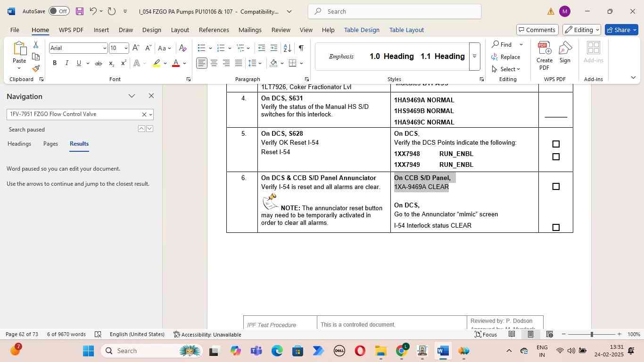The width and height of the screenshot is (644, 362).
Task: Click the Cut scissors icon
Action: [x=36, y=45]
